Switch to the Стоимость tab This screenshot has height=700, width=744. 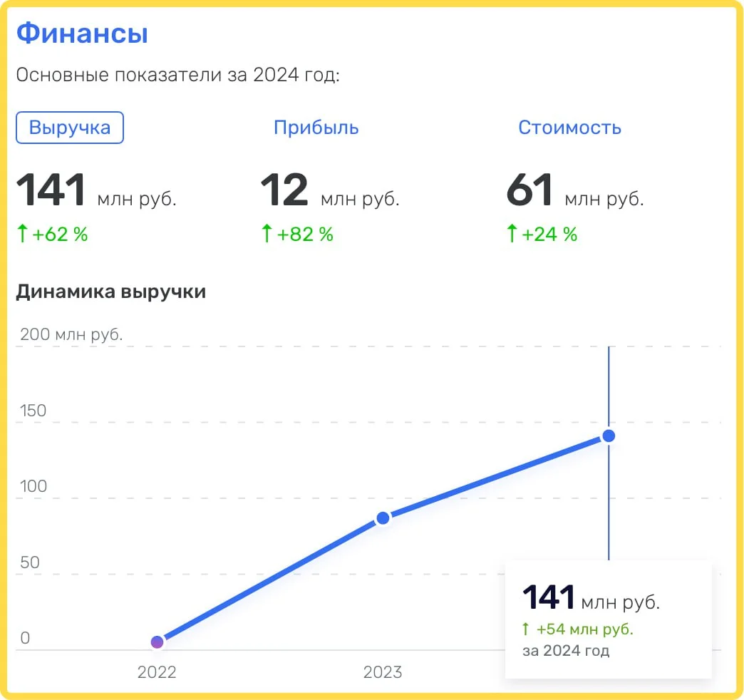click(x=569, y=128)
